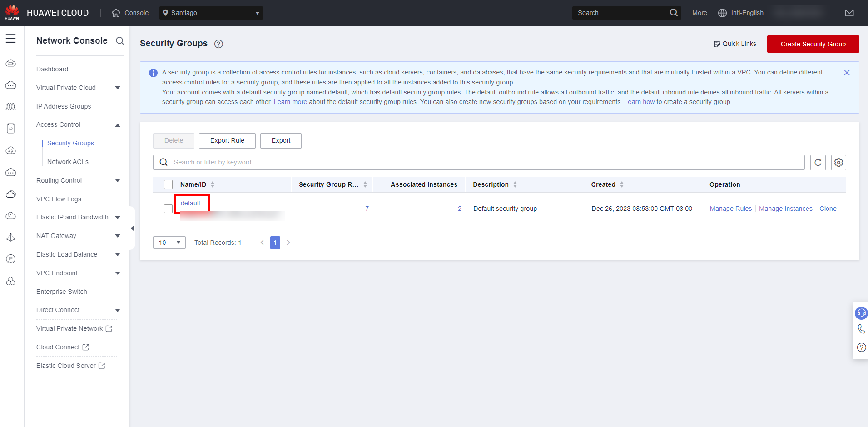
Task: Open the mail messages icon in header
Action: (x=849, y=13)
